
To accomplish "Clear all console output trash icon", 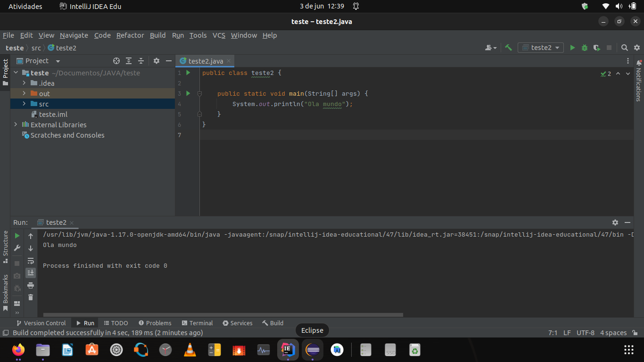I will pos(31,297).
